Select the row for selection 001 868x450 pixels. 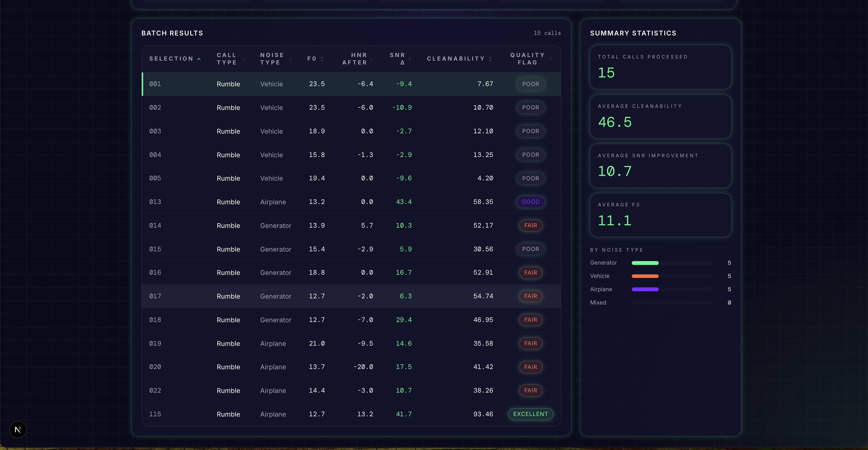(x=351, y=84)
